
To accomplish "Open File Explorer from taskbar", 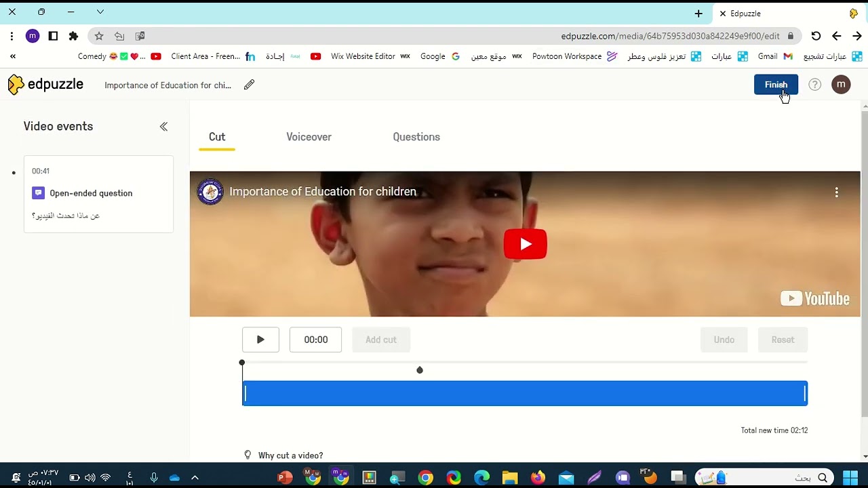I will pos(510,478).
